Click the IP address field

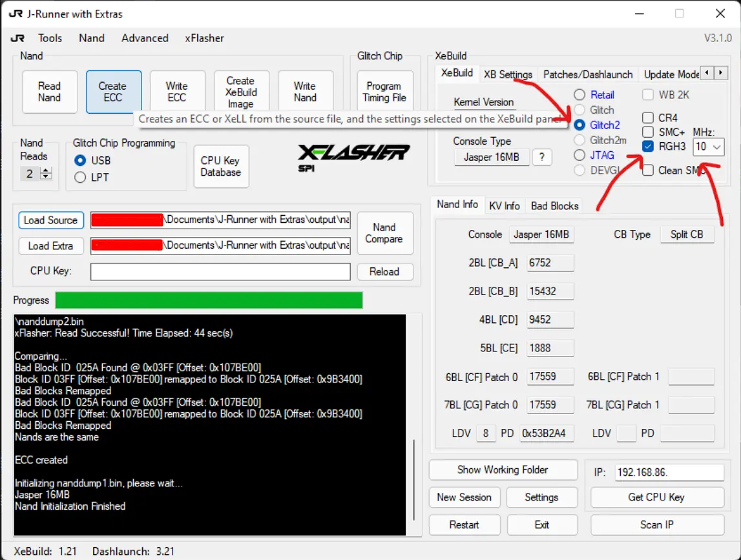click(670, 472)
